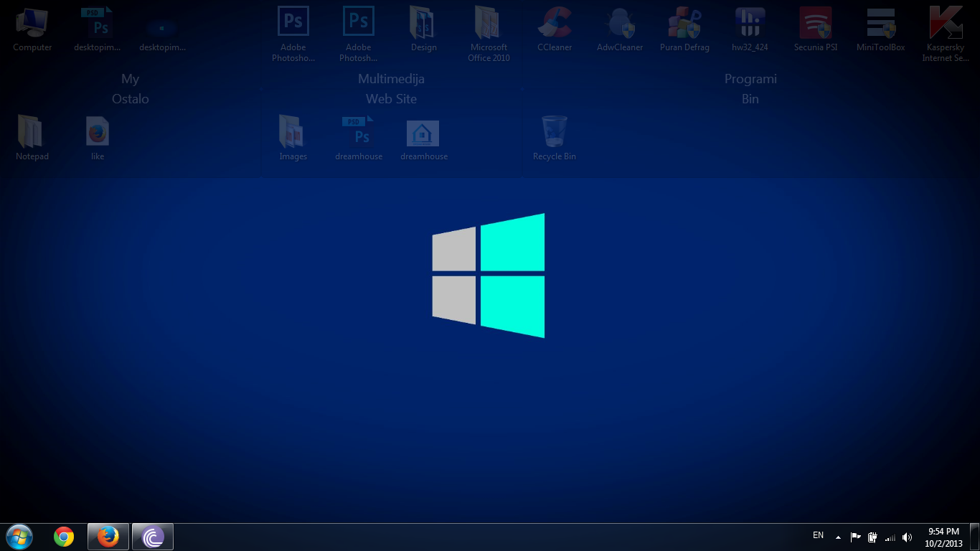
Task: Open the clock showing 9:54 PM
Action: tap(943, 537)
